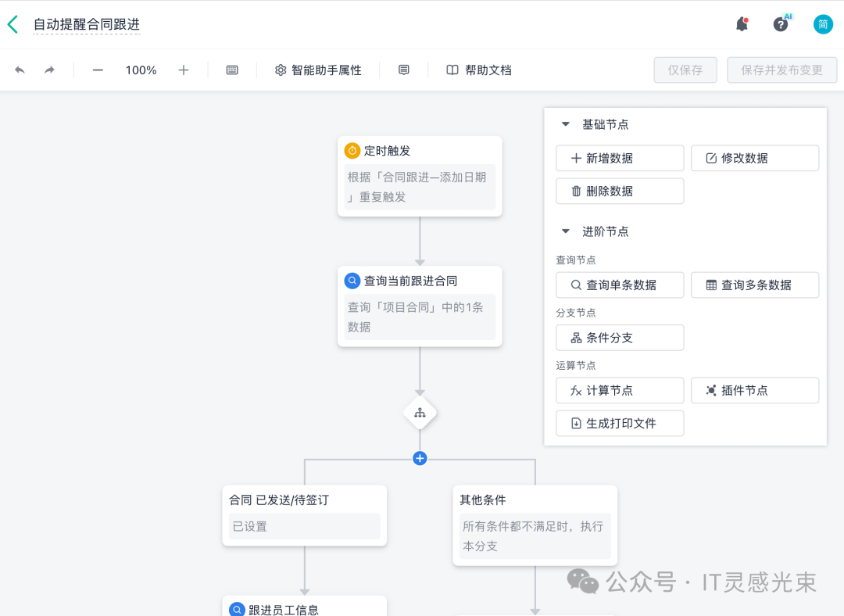
Task: Open 智能助手属性 settings
Action: (318, 70)
